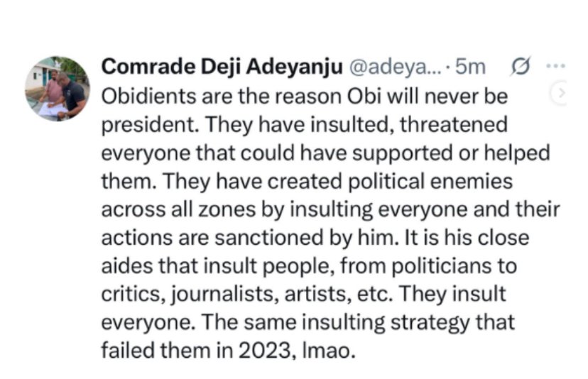Click the circular chevron arrow at right edge
Viewport: 588px width, 379px height.
(560, 93)
